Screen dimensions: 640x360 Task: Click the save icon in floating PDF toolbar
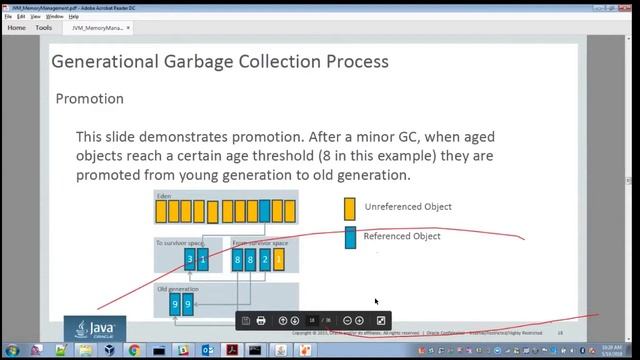pyautogui.click(x=246, y=321)
